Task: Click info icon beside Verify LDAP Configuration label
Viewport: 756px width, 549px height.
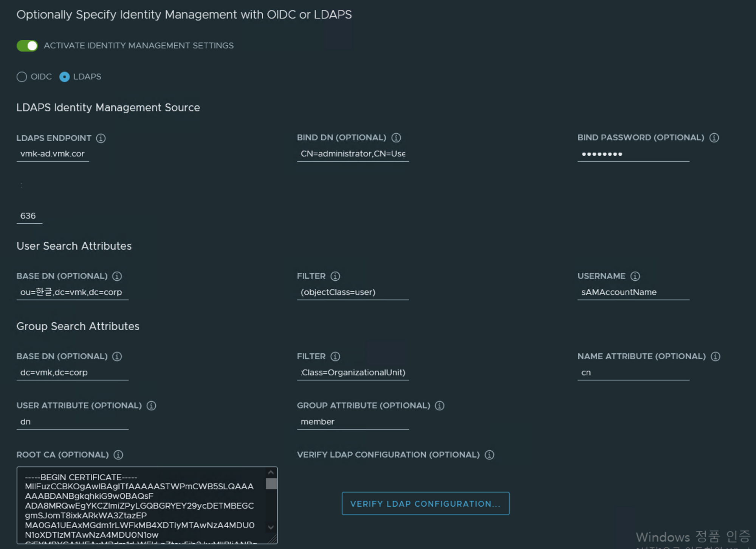Action: (x=489, y=455)
